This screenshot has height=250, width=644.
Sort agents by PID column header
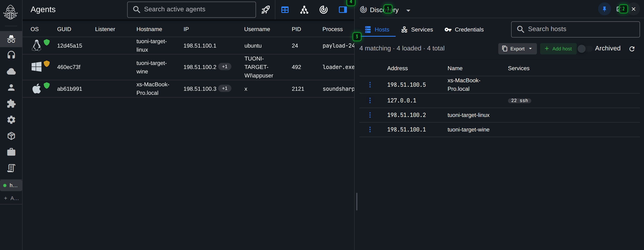pyautogui.click(x=296, y=29)
